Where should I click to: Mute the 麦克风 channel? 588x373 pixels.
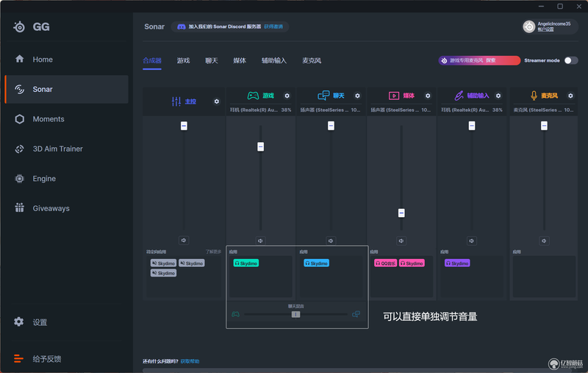[544, 241]
